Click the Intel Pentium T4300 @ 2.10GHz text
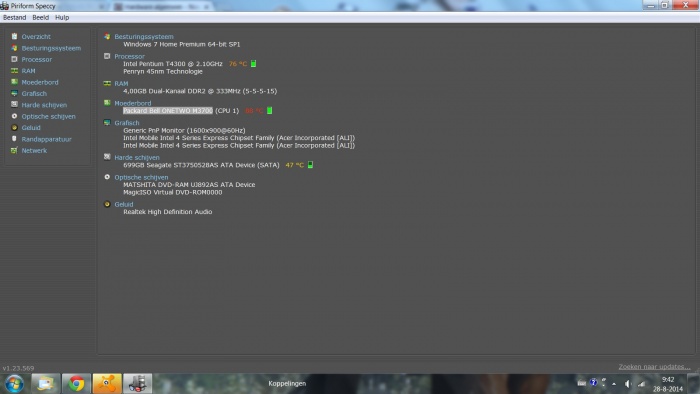The image size is (700, 394). click(x=173, y=64)
